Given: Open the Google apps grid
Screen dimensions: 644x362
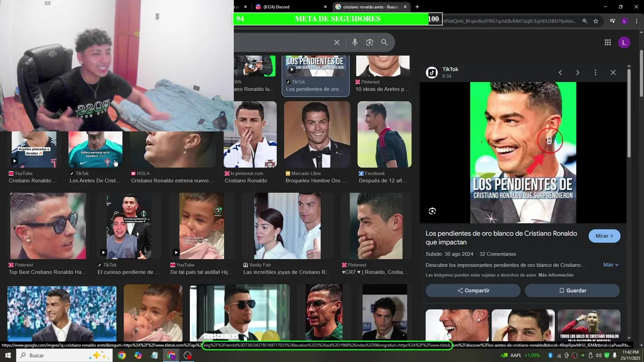Looking at the screenshot, I should pyautogui.click(x=608, y=42).
